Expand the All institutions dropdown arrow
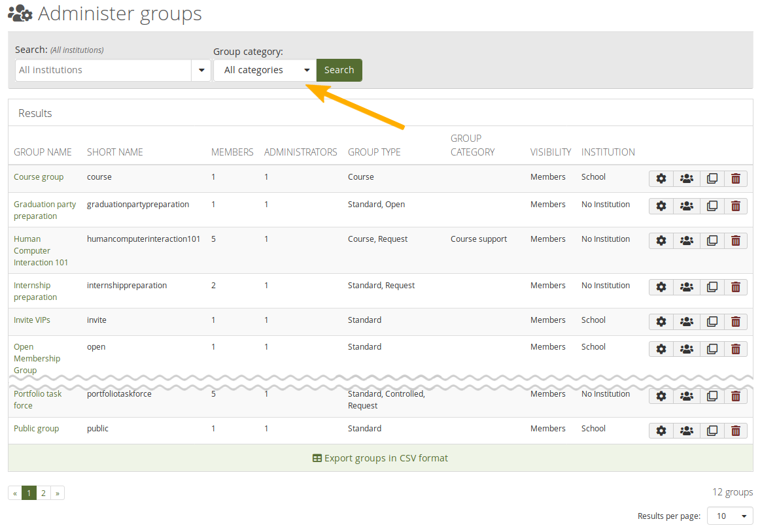This screenshot has width=760, height=532. pos(201,71)
